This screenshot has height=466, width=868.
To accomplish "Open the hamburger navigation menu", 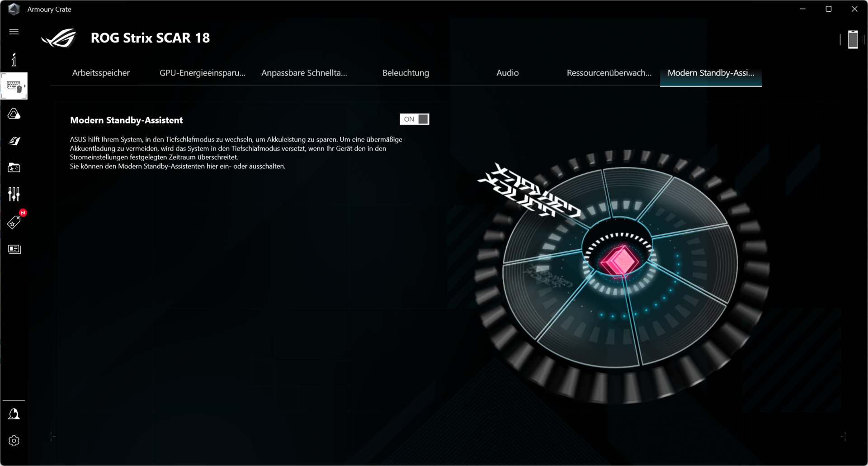I will [x=14, y=32].
